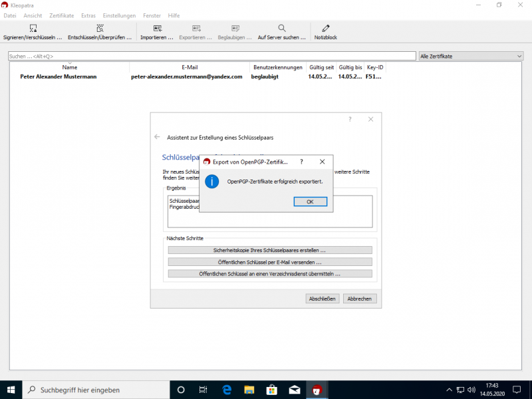Click the back arrow in the wizard

[x=157, y=137]
